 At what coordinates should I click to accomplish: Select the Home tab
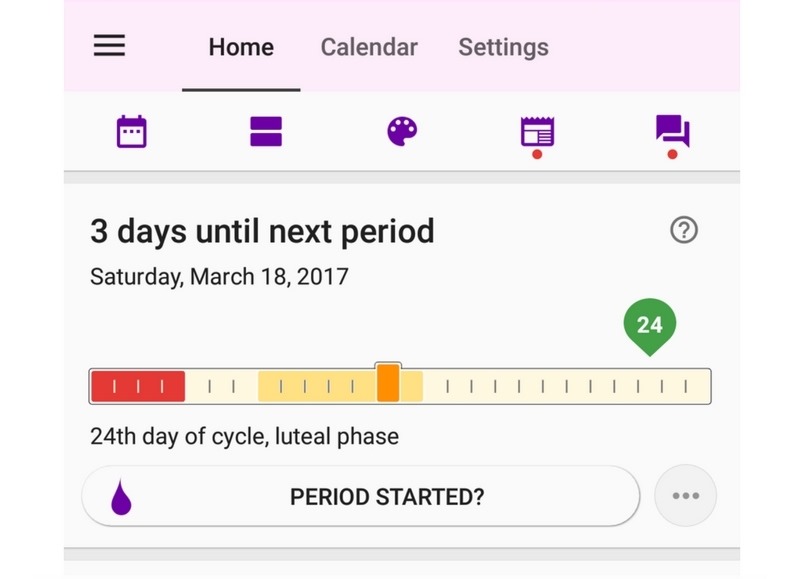[241, 47]
